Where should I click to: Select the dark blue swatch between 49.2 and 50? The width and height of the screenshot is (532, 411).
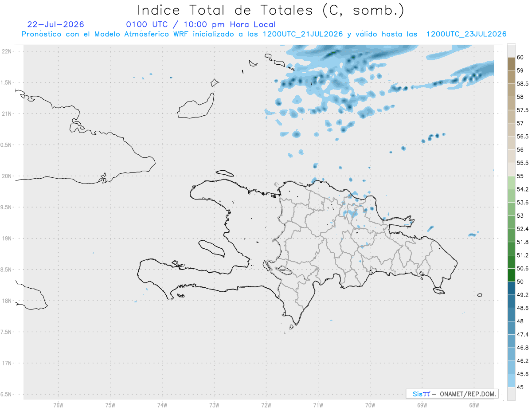pos(511,288)
